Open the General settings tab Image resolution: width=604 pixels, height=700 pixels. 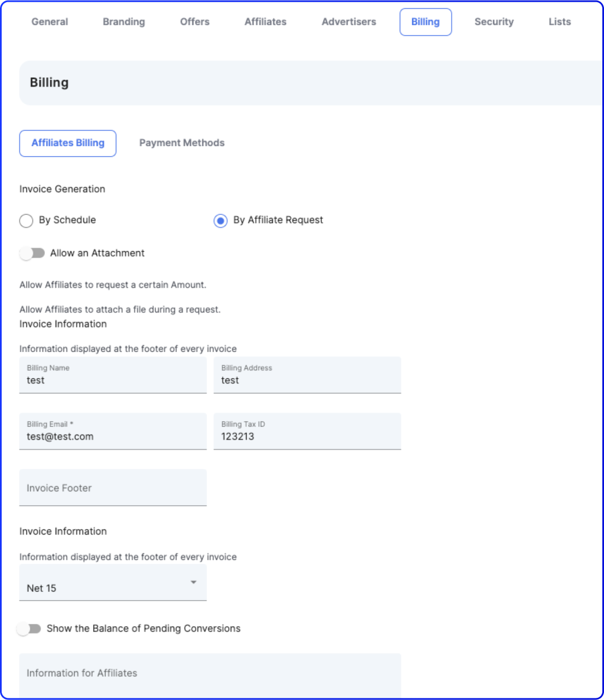click(50, 22)
